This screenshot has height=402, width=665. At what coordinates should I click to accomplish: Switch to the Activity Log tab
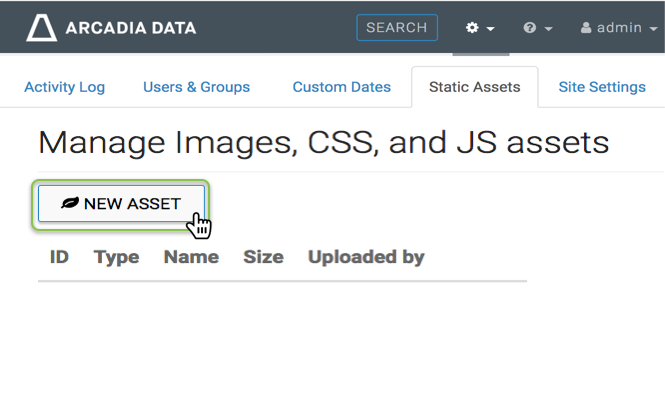(x=64, y=87)
